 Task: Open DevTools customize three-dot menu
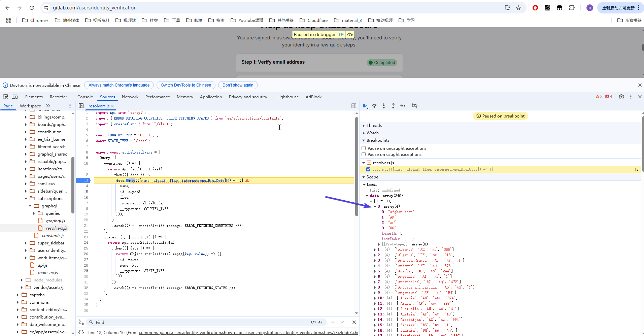(631, 97)
